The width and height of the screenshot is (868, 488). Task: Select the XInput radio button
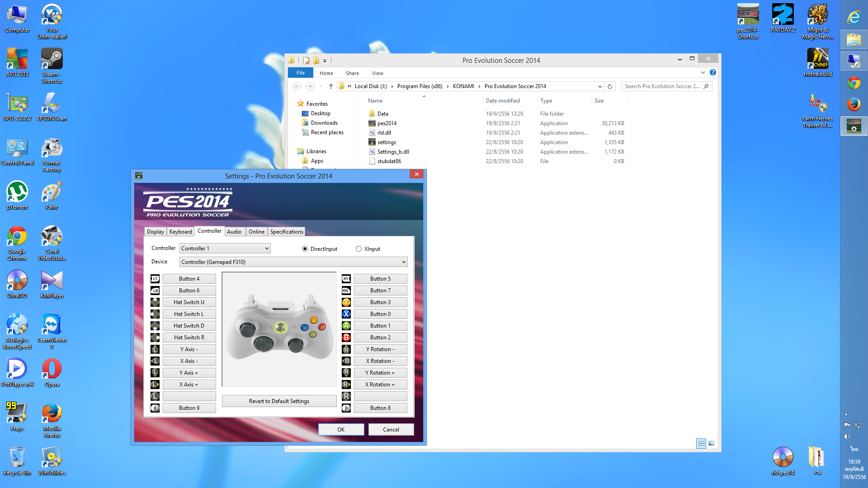pos(359,249)
